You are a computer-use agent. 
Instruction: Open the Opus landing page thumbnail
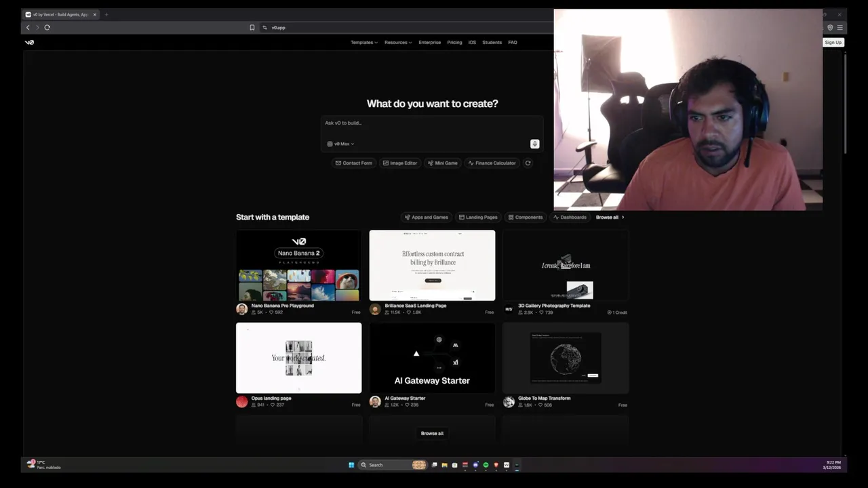pos(298,358)
